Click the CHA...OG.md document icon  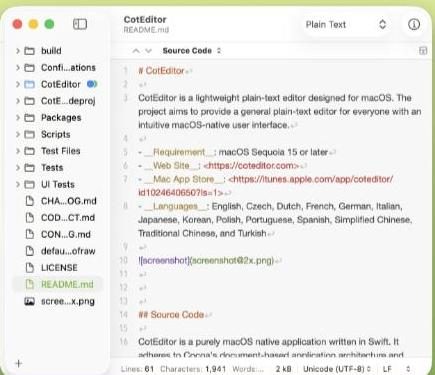[30, 201]
